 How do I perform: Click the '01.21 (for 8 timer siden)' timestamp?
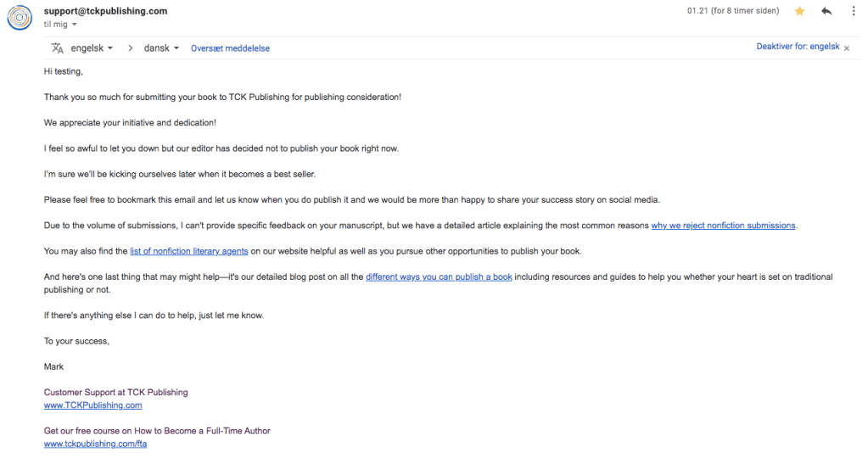(x=732, y=12)
